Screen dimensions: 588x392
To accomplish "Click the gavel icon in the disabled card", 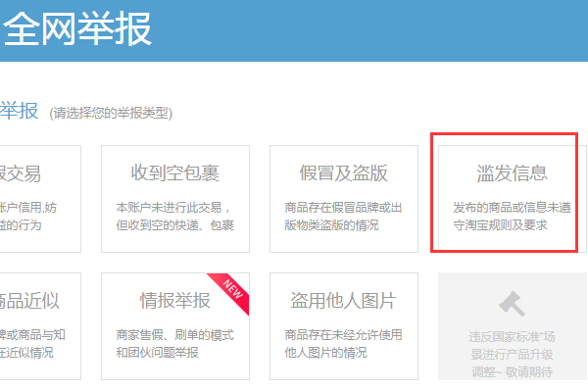I will coord(512,304).
